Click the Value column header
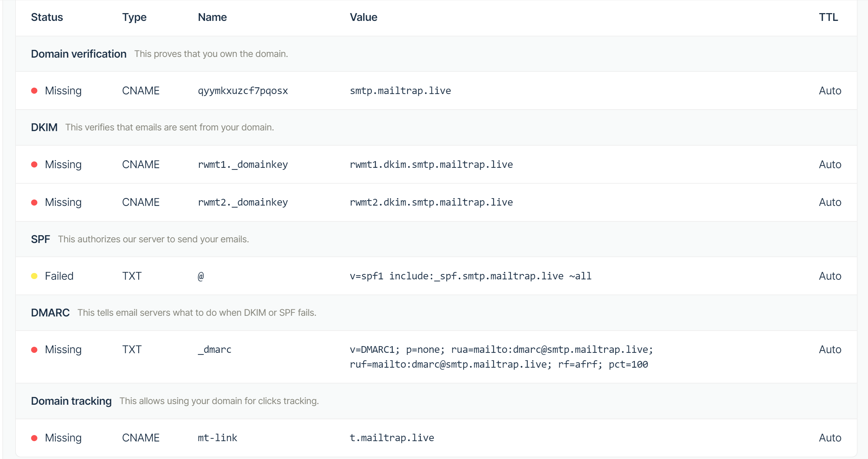 click(x=363, y=17)
